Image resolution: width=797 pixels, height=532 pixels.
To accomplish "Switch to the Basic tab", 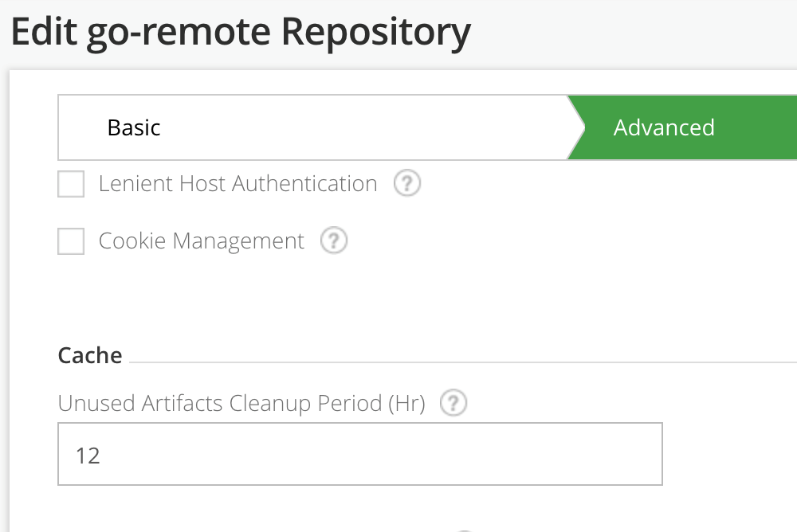I will click(134, 127).
